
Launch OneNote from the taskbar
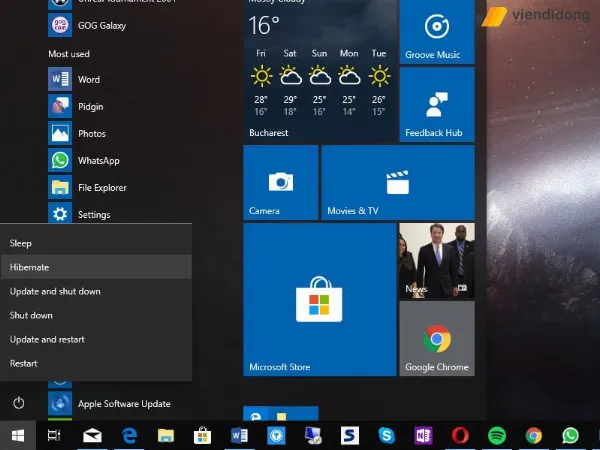[423, 435]
